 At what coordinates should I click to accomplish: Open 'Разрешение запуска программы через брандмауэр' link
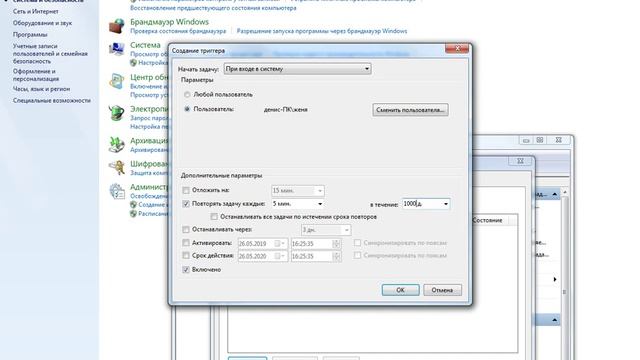coord(322,31)
